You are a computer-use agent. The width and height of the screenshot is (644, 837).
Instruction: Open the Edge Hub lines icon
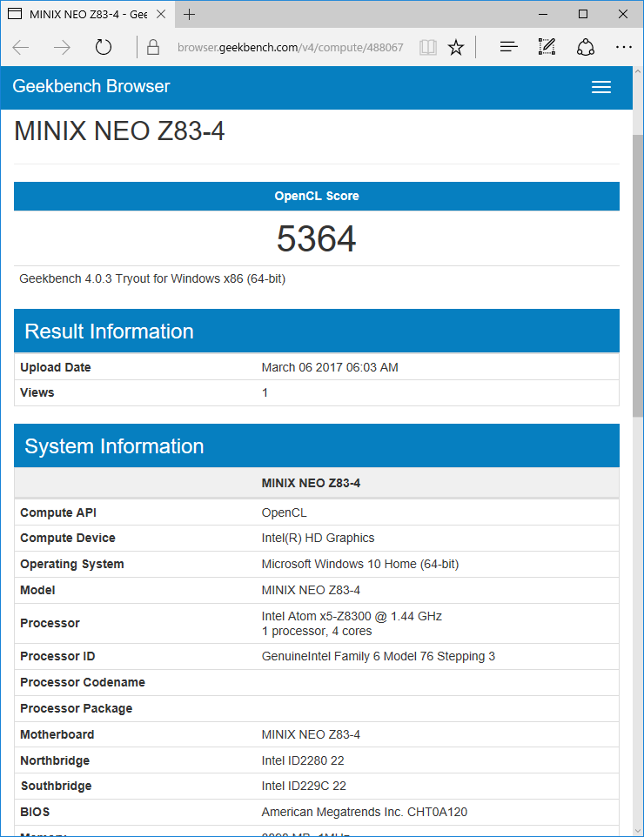(x=508, y=47)
